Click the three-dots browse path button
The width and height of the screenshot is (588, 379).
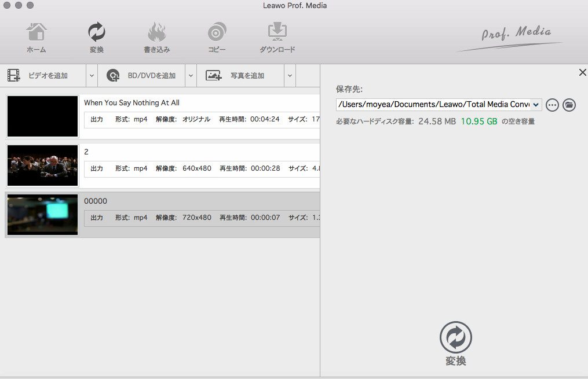click(552, 105)
